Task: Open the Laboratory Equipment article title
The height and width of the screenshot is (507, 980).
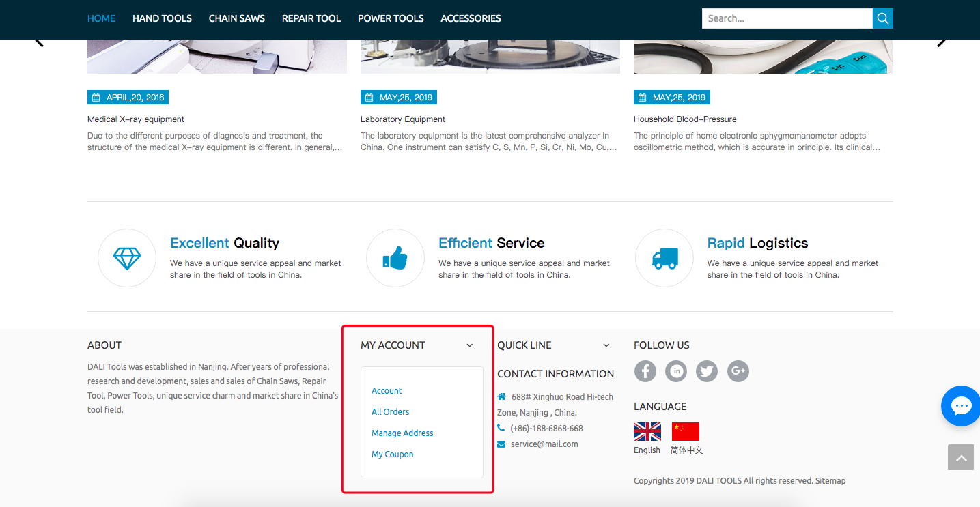Action: click(x=402, y=119)
